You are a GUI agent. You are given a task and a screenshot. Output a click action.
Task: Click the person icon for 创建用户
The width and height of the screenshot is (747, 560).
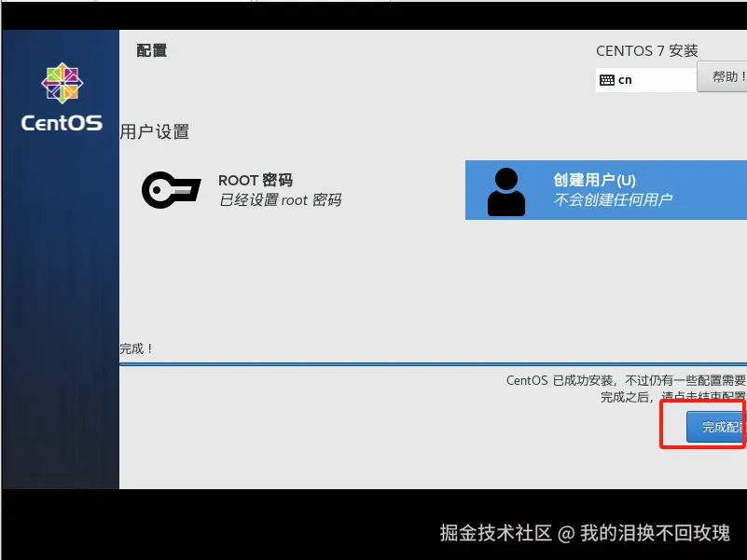click(x=505, y=189)
